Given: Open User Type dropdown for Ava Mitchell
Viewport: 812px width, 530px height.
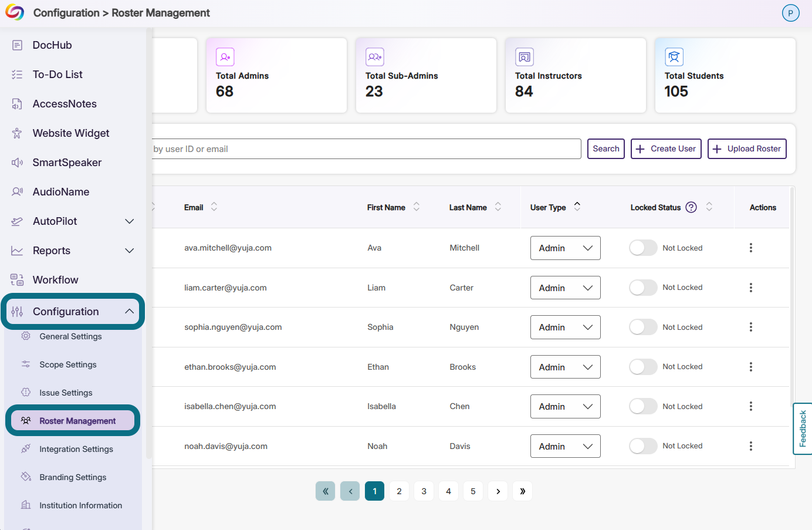Looking at the screenshot, I should point(566,248).
